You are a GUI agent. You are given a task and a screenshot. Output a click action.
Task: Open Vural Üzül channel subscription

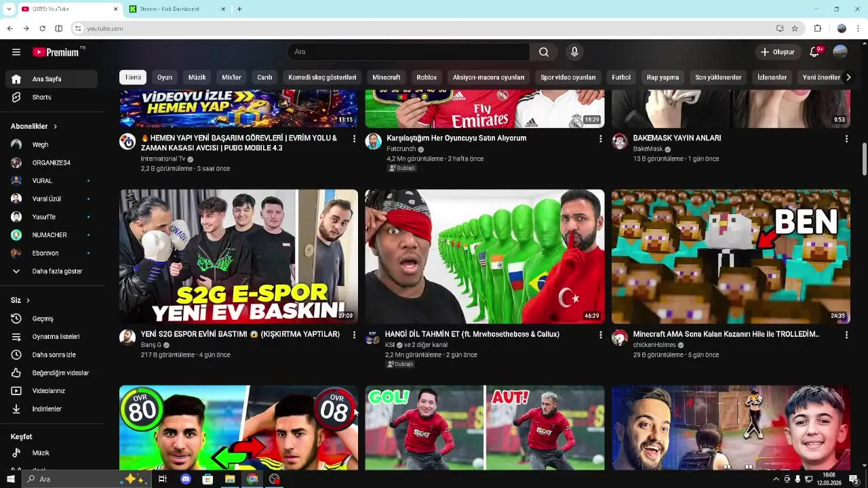[x=52, y=199]
